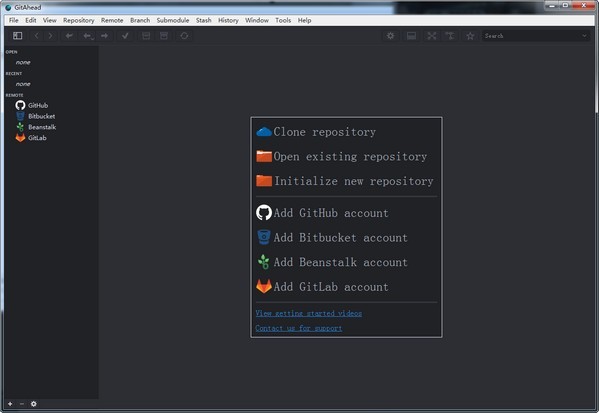Click the plus icon at sidebar bottom
Image resolution: width=599 pixels, height=413 pixels.
pyautogui.click(x=10, y=404)
